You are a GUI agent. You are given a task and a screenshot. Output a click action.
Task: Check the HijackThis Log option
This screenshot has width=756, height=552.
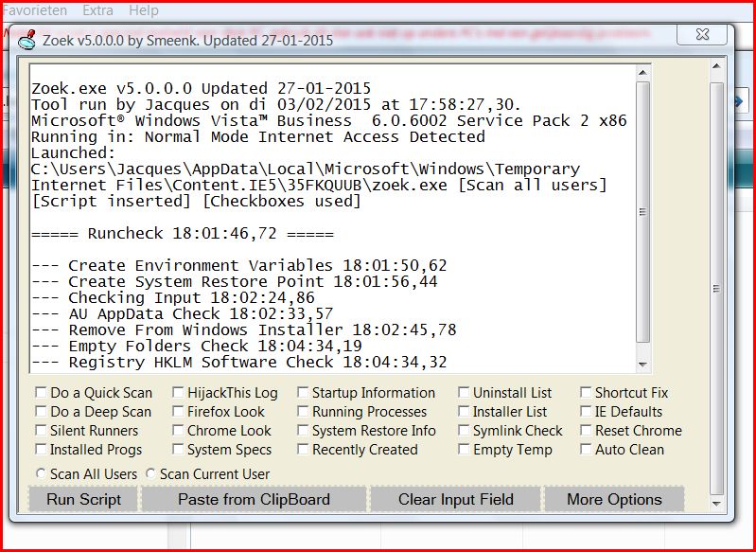(x=178, y=392)
